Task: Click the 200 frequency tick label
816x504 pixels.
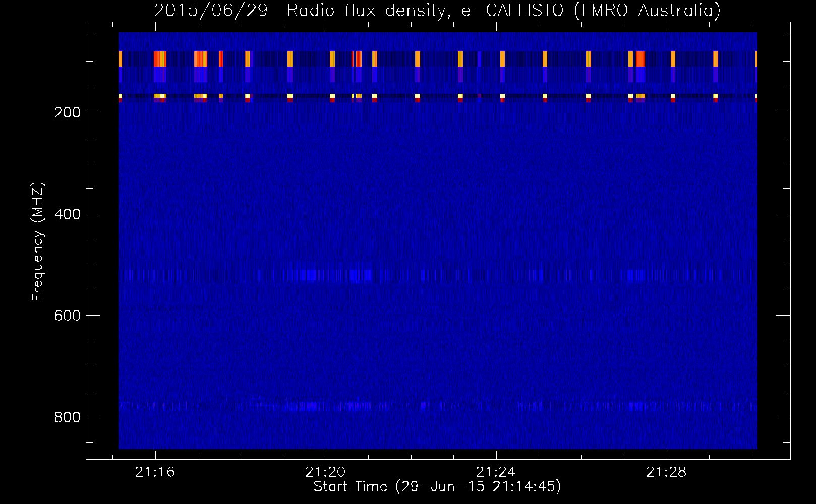Action: pyautogui.click(x=68, y=112)
